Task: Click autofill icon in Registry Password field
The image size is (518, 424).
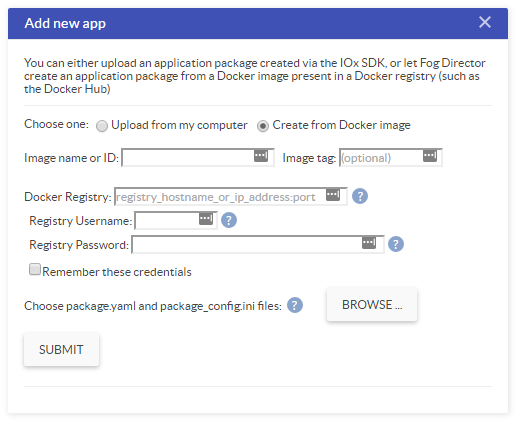Action: coord(369,243)
